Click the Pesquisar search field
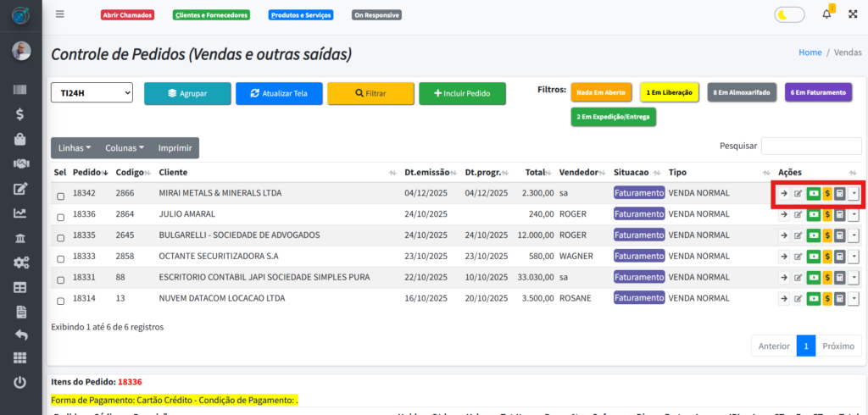868x415 pixels. 810,147
